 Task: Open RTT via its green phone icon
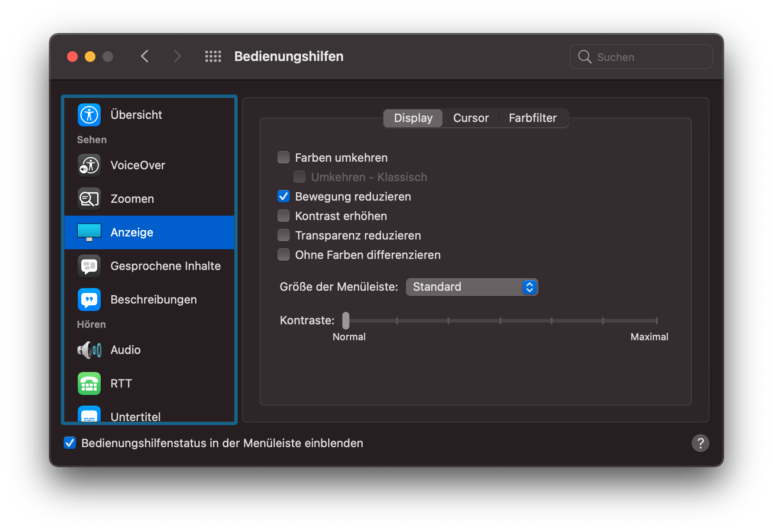coord(89,384)
